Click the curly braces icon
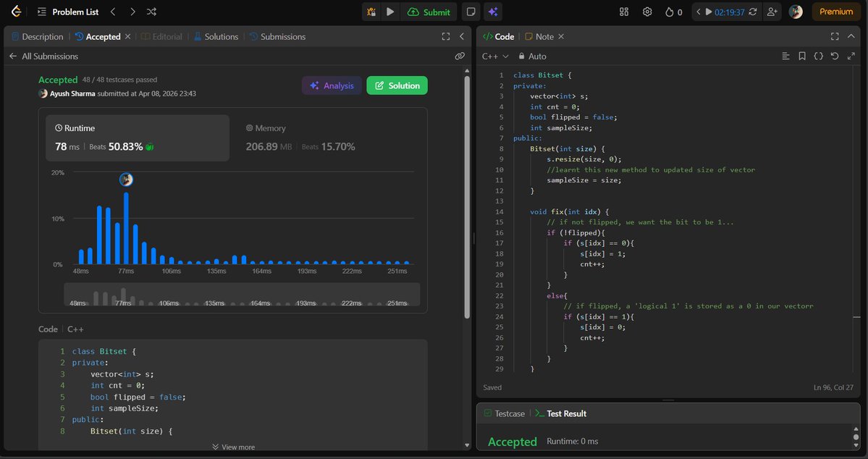Screen dimensions: 868x459 (818, 56)
